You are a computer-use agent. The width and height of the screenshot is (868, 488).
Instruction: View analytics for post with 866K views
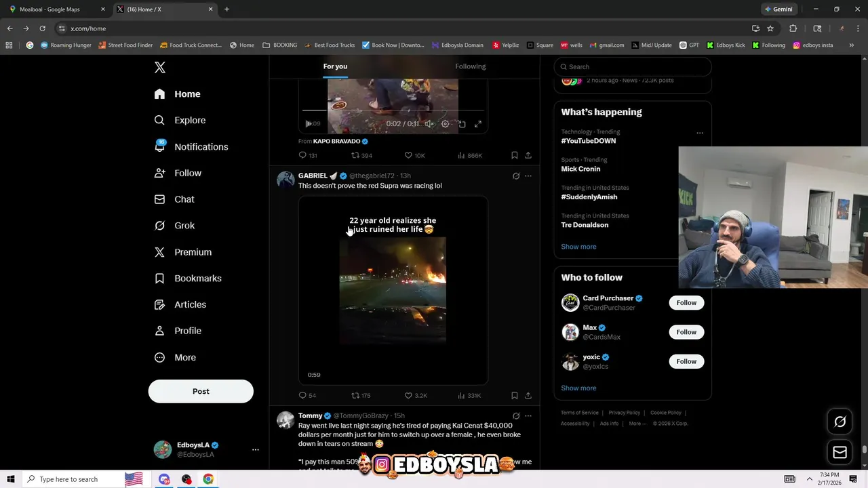[470, 155]
